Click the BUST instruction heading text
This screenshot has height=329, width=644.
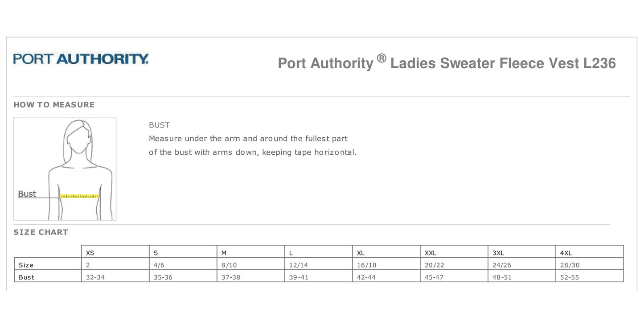click(159, 125)
